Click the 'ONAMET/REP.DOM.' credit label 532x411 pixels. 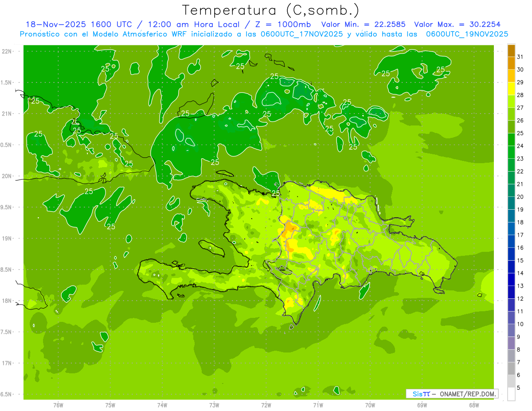coord(468,394)
